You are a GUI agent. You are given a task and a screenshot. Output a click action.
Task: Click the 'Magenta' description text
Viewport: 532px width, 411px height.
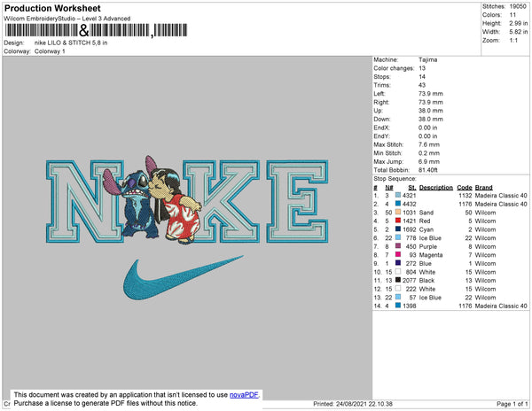click(x=431, y=255)
